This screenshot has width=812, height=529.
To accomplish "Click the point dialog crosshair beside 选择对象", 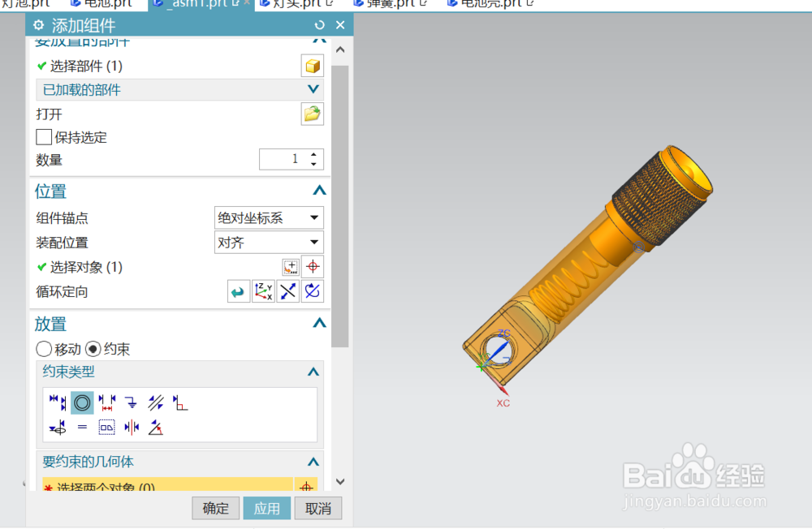I will (x=313, y=267).
